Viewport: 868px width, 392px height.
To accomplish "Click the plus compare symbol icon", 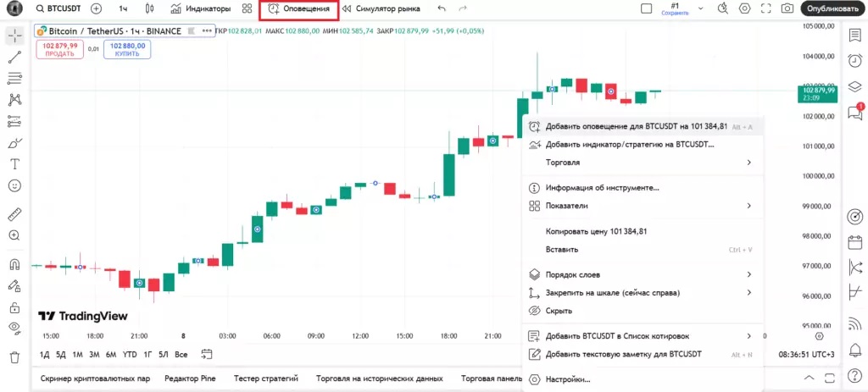I will 97,8.
